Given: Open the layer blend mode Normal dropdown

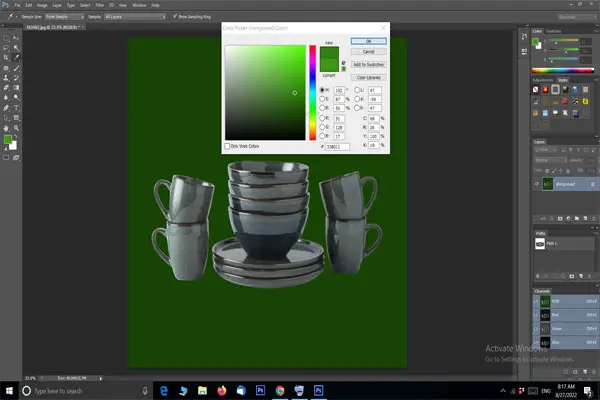Looking at the screenshot, I should coord(550,160).
